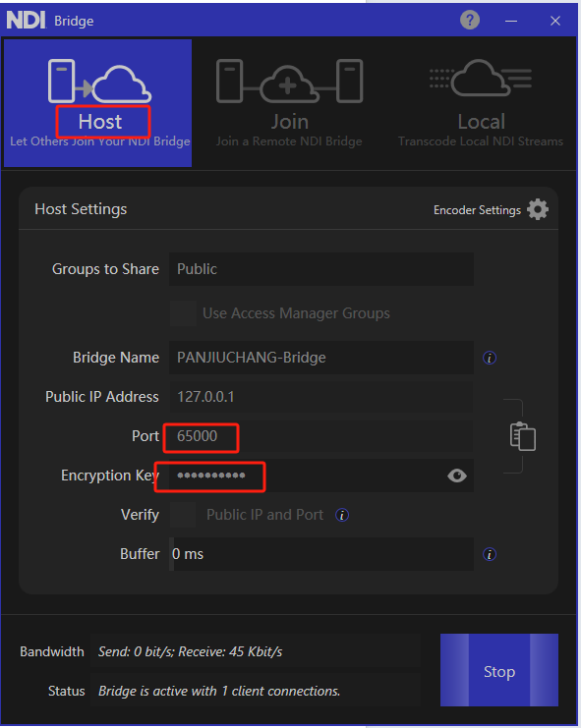Click the Encryption Key password field
The image size is (581, 728).
click(321, 476)
